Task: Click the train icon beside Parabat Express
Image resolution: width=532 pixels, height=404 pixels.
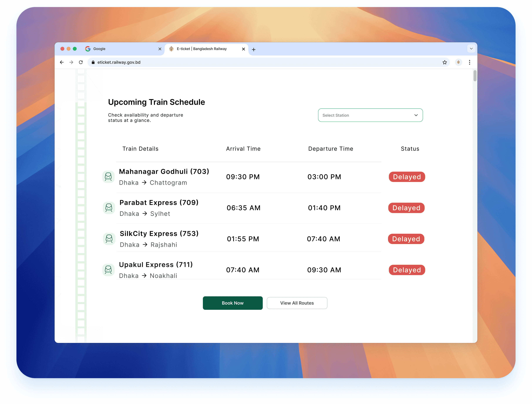Action: [x=109, y=208]
